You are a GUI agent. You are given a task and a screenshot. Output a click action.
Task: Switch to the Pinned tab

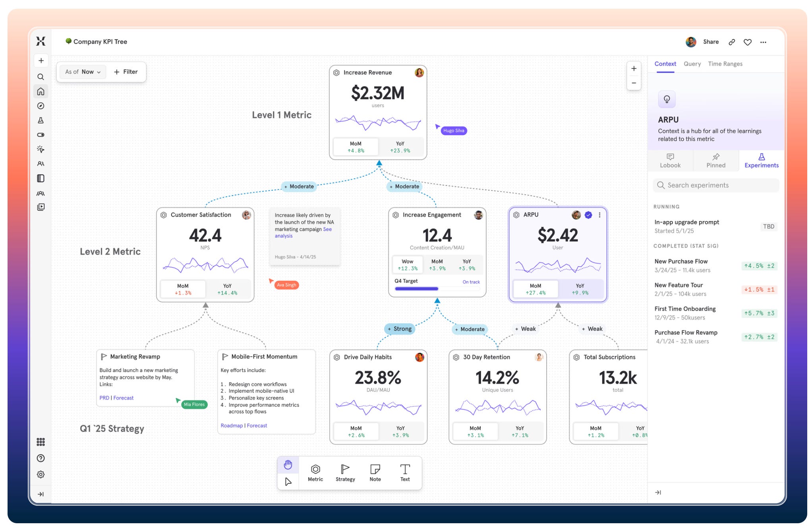tap(715, 161)
